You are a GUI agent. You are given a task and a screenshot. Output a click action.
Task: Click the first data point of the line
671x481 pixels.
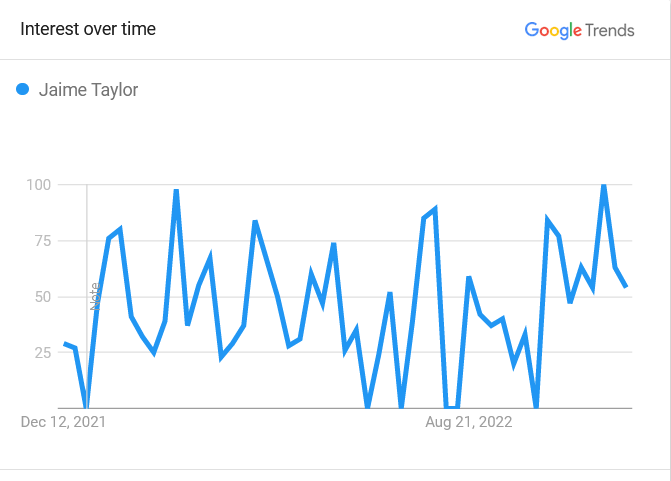[65, 343]
